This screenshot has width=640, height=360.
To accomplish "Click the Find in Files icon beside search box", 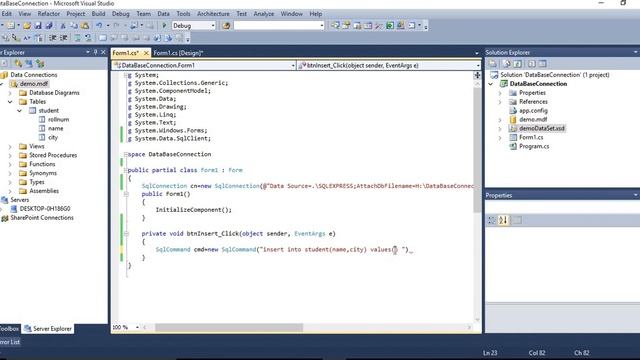I will coord(226,26).
